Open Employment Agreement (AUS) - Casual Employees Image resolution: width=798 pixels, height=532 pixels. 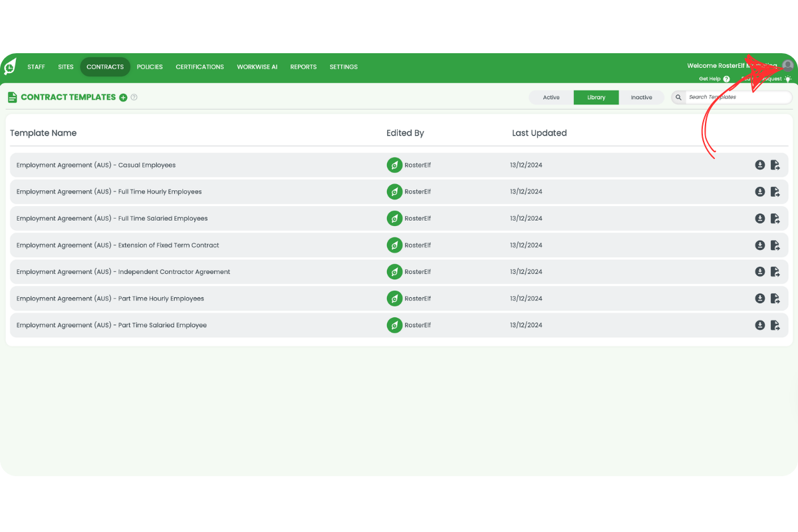(x=96, y=165)
